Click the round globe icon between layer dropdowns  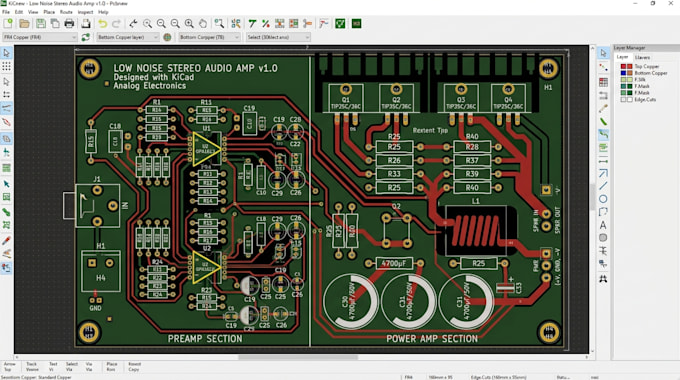167,37
